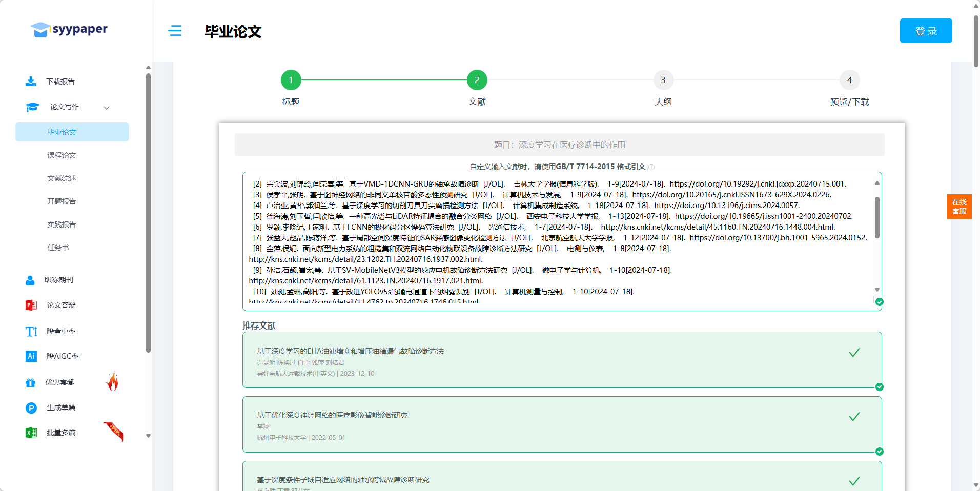
Task: Click reference [5] 徐海涛 line
Action: [x=553, y=216]
